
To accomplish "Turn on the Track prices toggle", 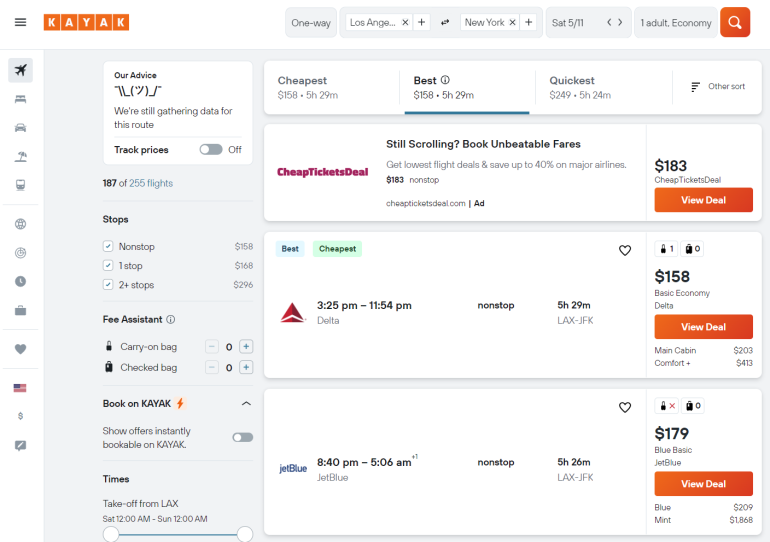I will point(210,150).
